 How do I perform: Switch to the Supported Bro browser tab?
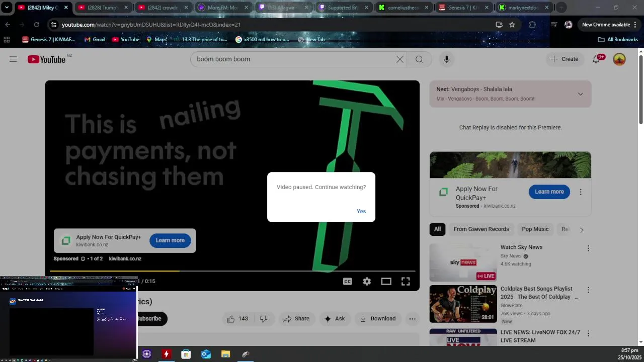pos(343,8)
